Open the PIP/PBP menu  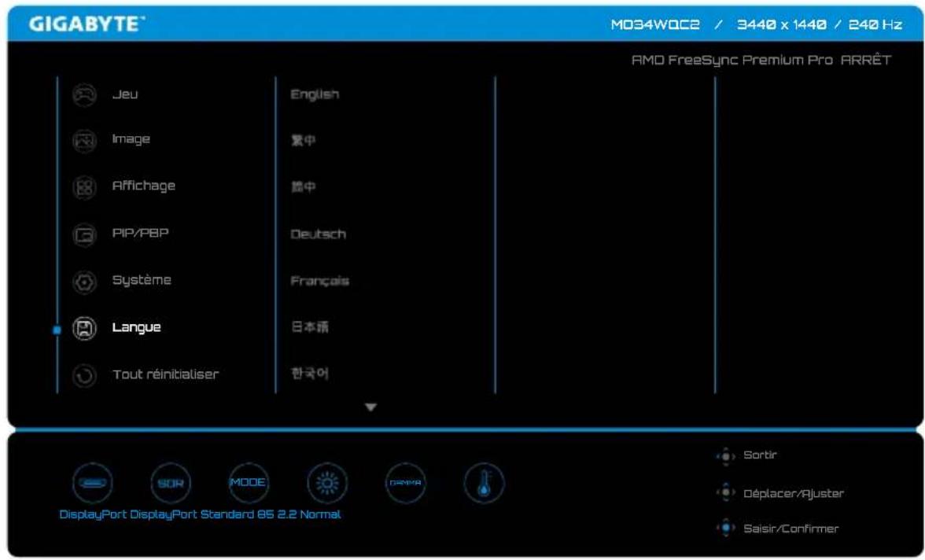pyautogui.click(x=140, y=233)
